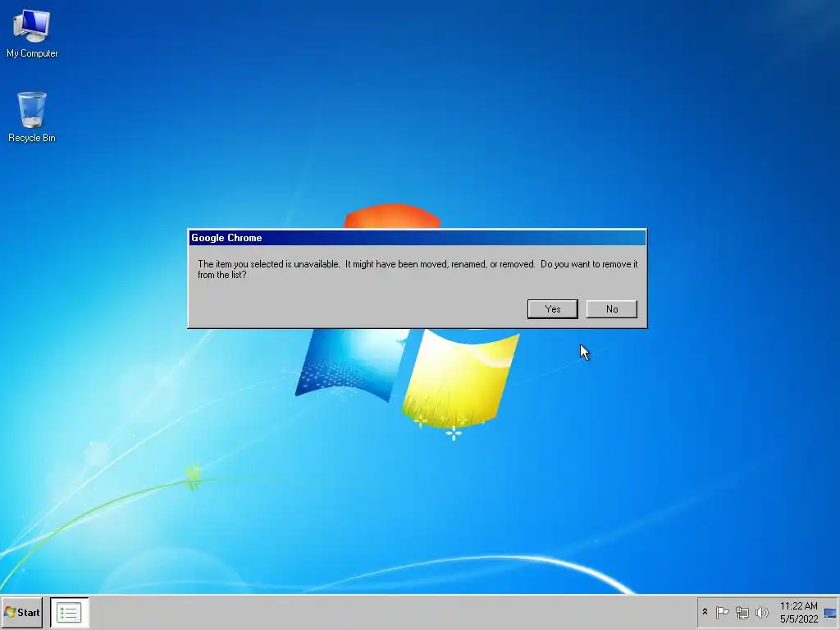
Task: Select the My Computer desktop icon
Action: click(x=32, y=34)
